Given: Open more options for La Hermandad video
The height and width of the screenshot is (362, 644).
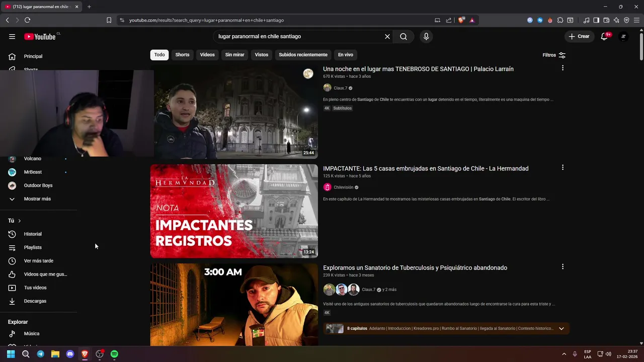Looking at the screenshot, I should [x=562, y=167].
